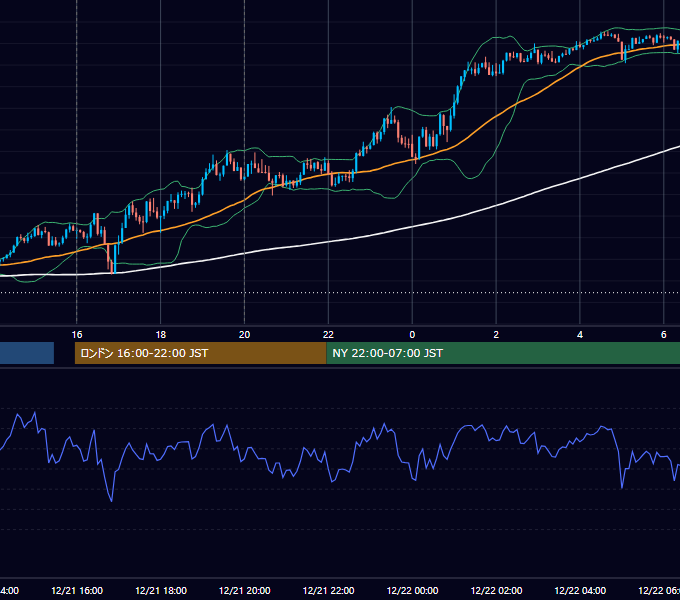The height and width of the screenshot is (600, 680).
Task: Click the 12/22 04:00 date label
Action: pos(580,590)
